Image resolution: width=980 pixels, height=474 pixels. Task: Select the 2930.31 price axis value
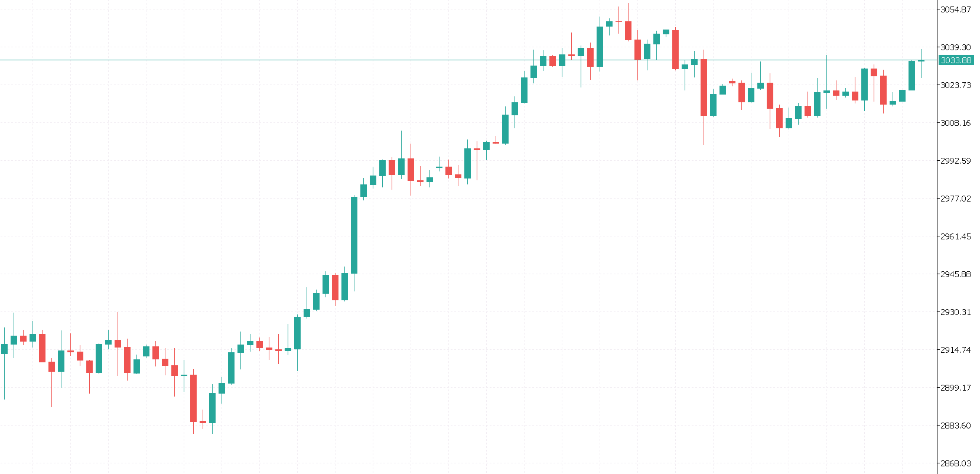point(955,312)
